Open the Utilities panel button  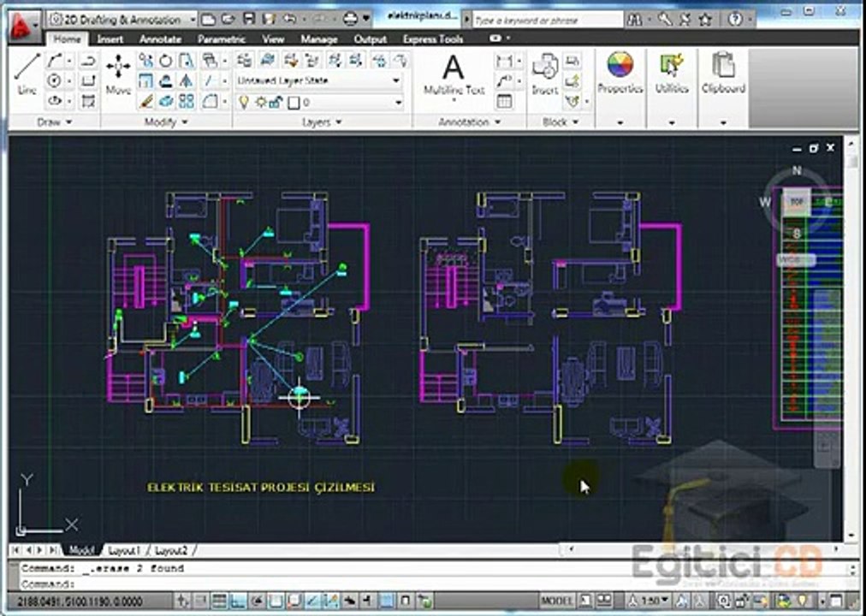[672, 88]
